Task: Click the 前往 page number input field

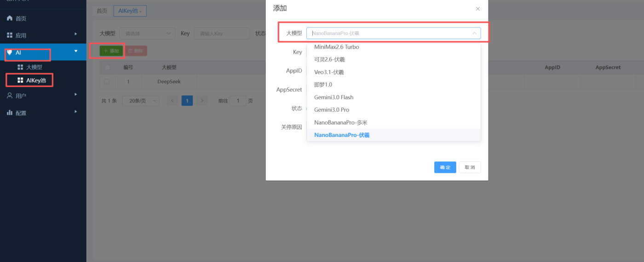Action: tap(238, 101)
